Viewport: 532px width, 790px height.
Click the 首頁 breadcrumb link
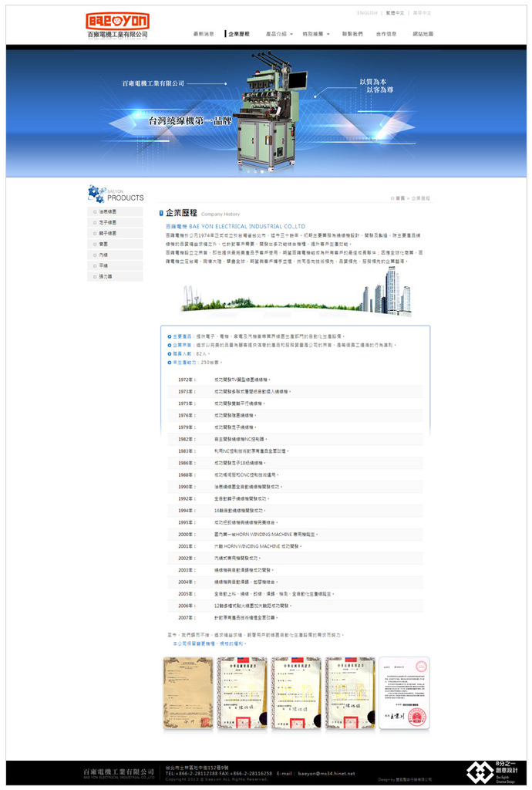click(x=399, y=198)
